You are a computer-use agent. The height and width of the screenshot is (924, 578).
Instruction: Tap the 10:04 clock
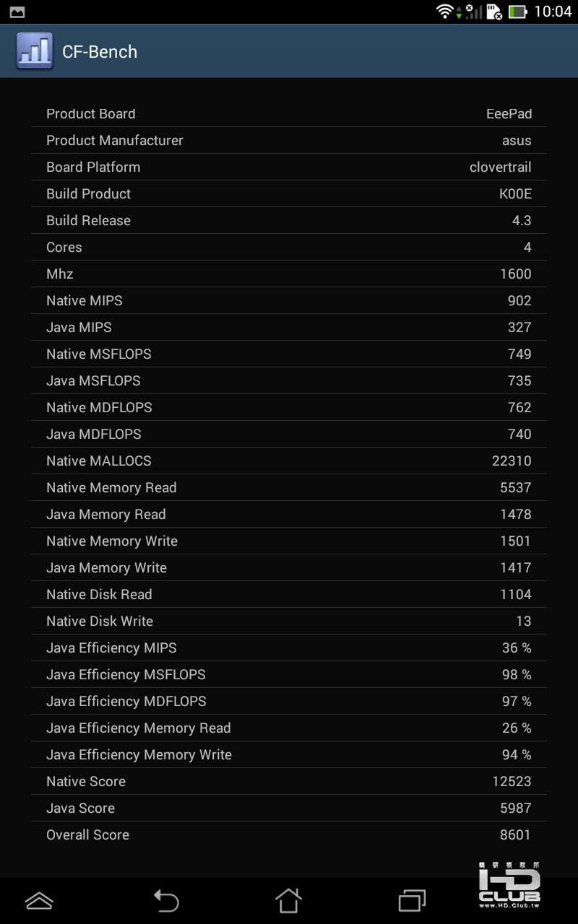coord(553,12)
